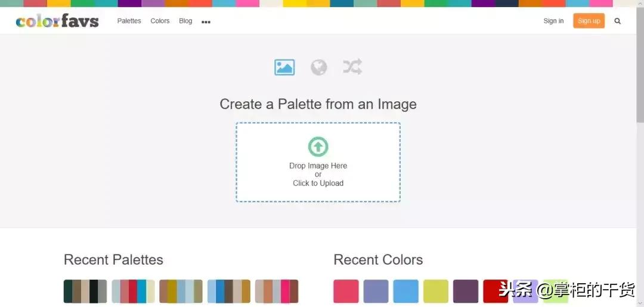Image resolution: width=644 pixels, height=307 pixels.
Task: Click the green upload arrow icon
Action: pyautogui.click(x=318, y=147)
